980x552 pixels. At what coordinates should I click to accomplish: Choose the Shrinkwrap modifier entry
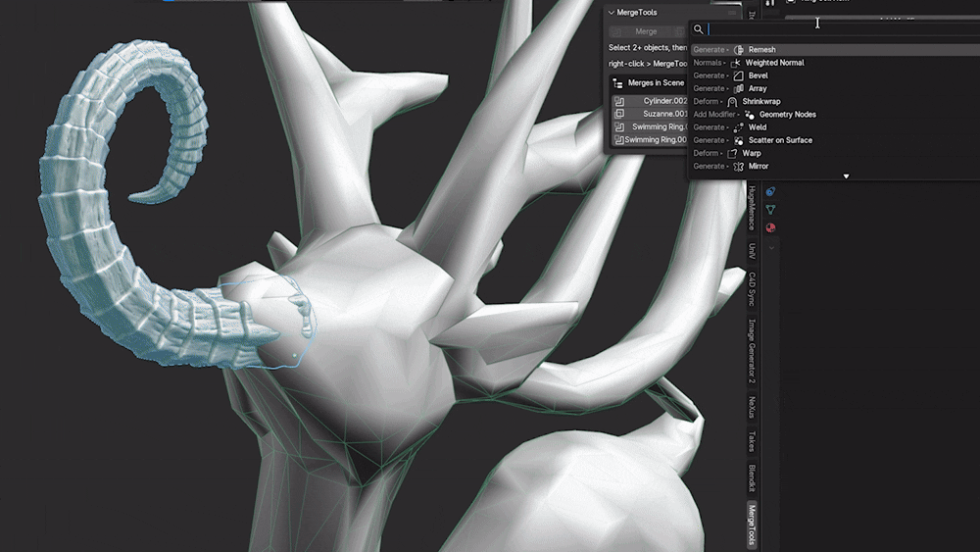pyautogui.click(x=835, y=101)
